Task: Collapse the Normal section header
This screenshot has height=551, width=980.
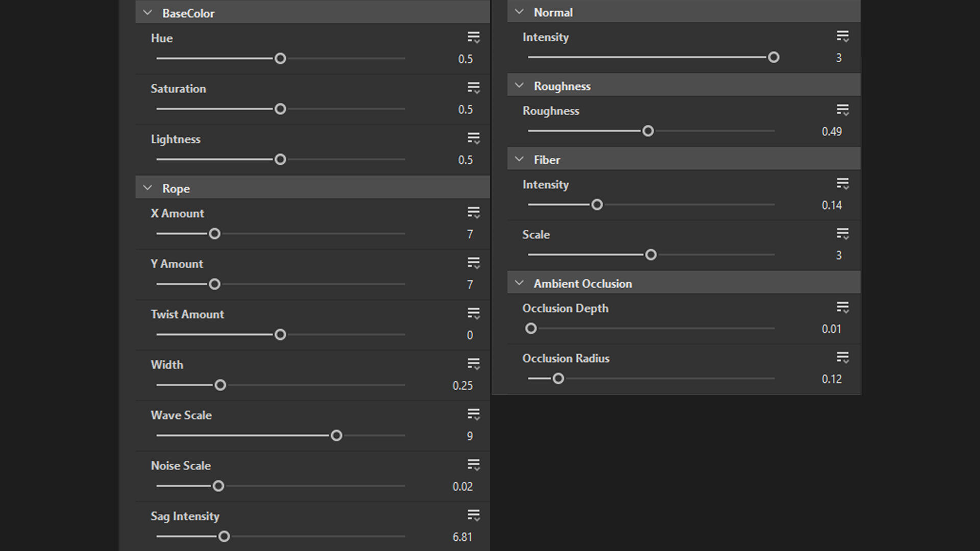Action: coord(519,12)
